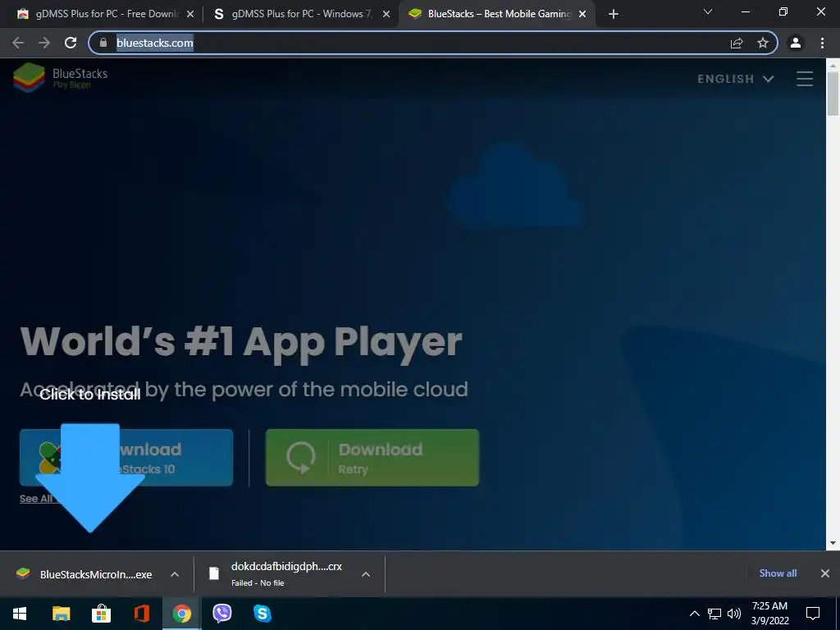Open Office from the taskbar

point(141,614)
